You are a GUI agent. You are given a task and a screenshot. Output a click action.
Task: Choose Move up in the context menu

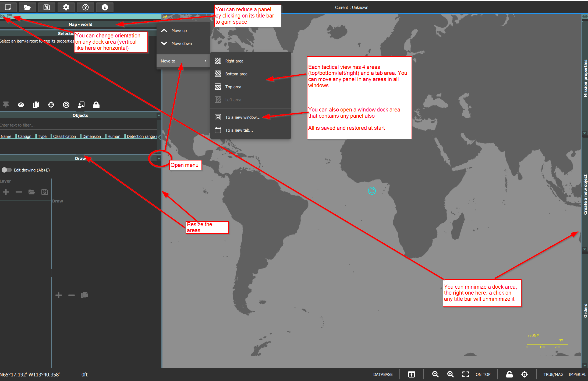(183, 31)
